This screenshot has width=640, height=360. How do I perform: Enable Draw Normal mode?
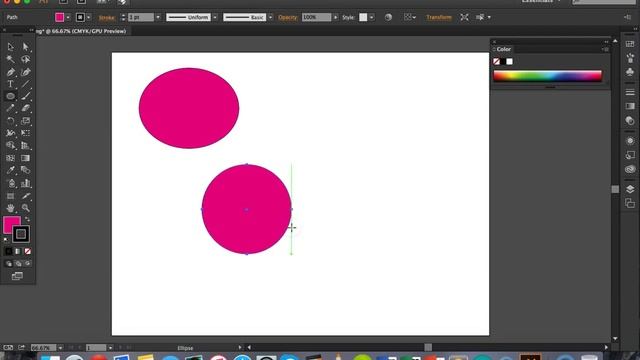tap(9, 264)
